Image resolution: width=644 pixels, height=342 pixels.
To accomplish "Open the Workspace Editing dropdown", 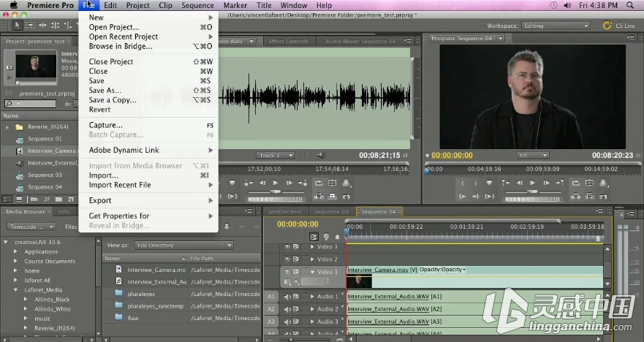I will tap(556, 26).
